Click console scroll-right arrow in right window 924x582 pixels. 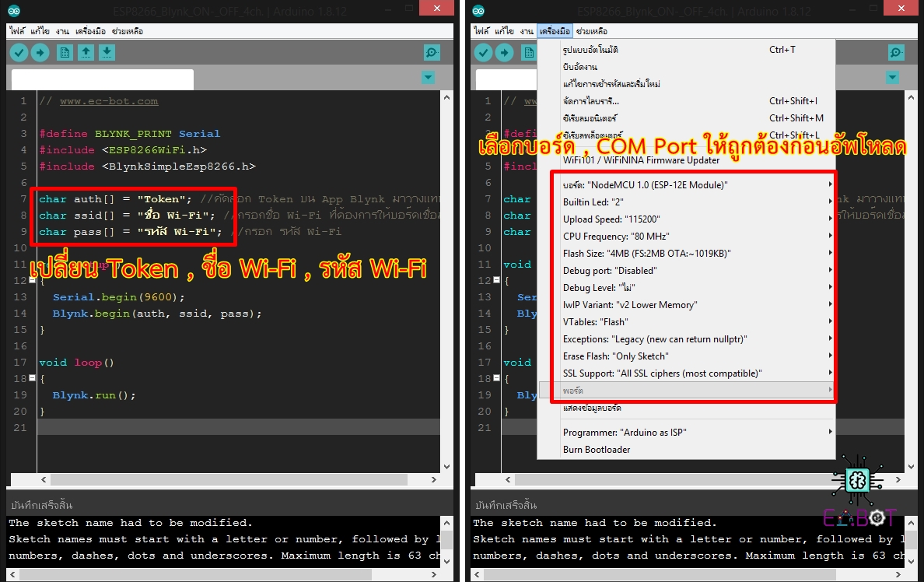898,573
